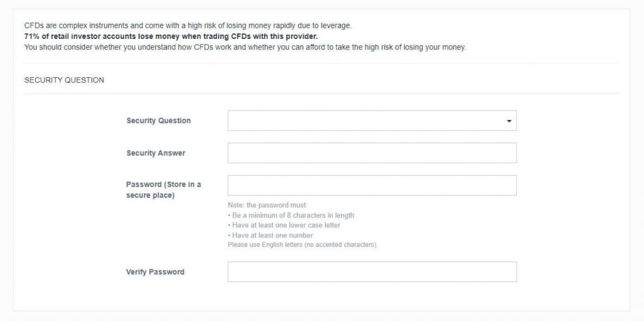Click the Security Question combo box
Viewport: 644px width, 321px height.
click(371, 121)
